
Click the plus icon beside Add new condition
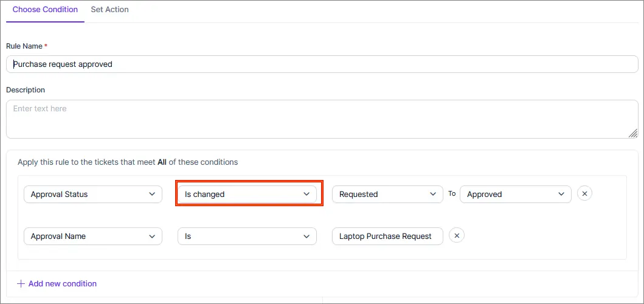21,283
